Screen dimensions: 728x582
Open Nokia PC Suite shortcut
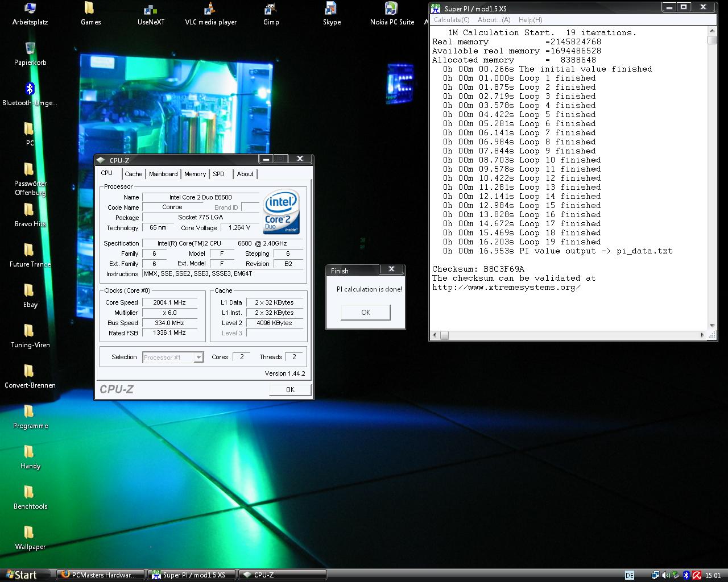coord(391,9)
